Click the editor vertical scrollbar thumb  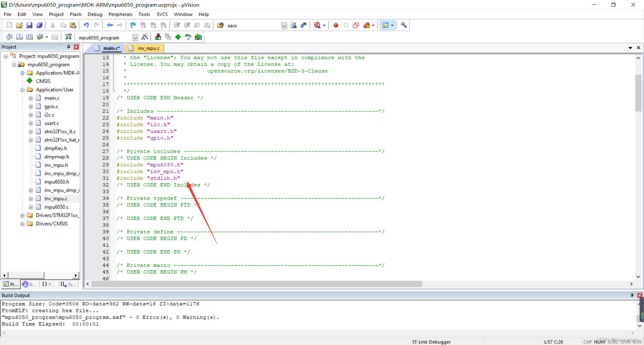point(638,93)
